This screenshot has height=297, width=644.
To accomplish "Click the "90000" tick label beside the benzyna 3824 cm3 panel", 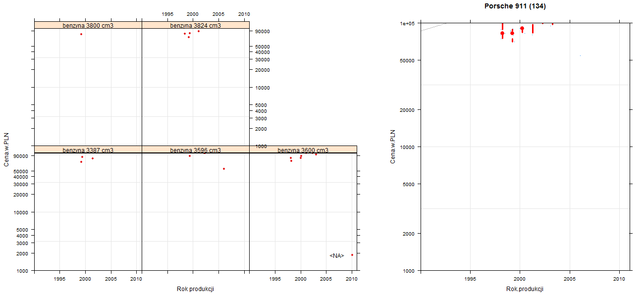I will coord(262,32).
